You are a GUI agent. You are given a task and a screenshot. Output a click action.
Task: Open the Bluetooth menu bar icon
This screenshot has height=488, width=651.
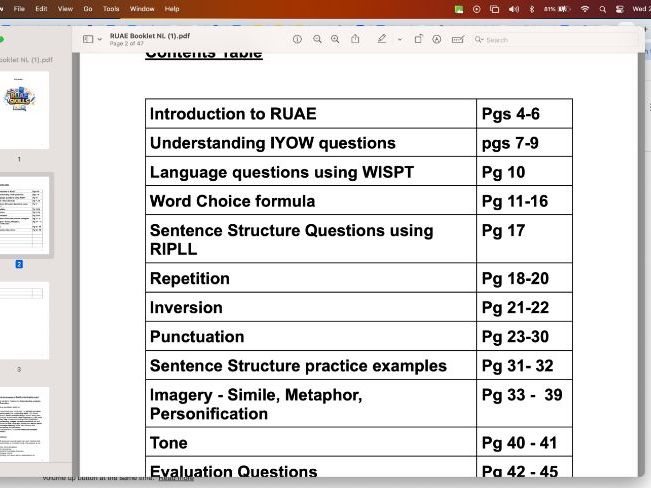532,9
